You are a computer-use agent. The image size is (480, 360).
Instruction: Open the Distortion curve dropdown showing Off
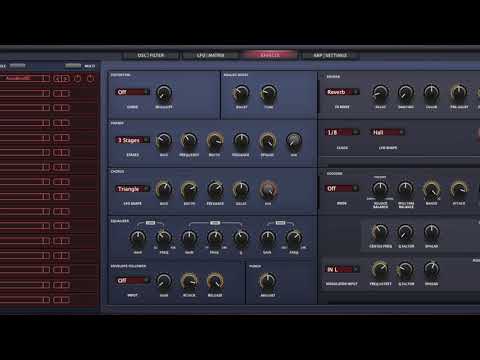132,92
